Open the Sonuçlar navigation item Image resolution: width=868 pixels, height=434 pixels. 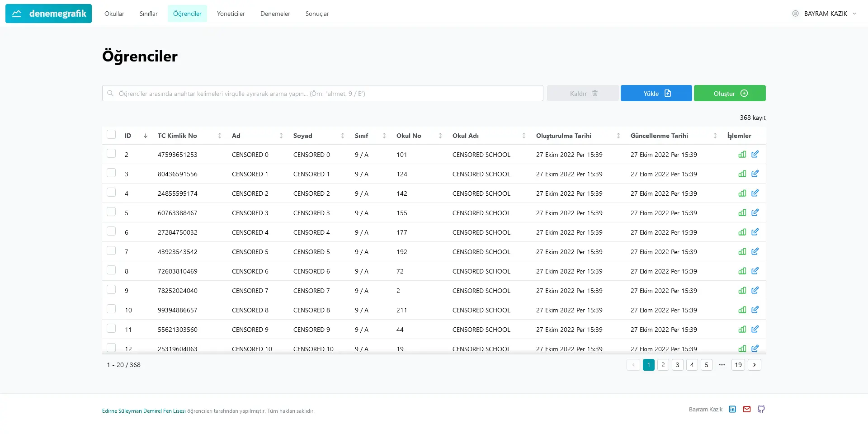(x=317, y=14)
